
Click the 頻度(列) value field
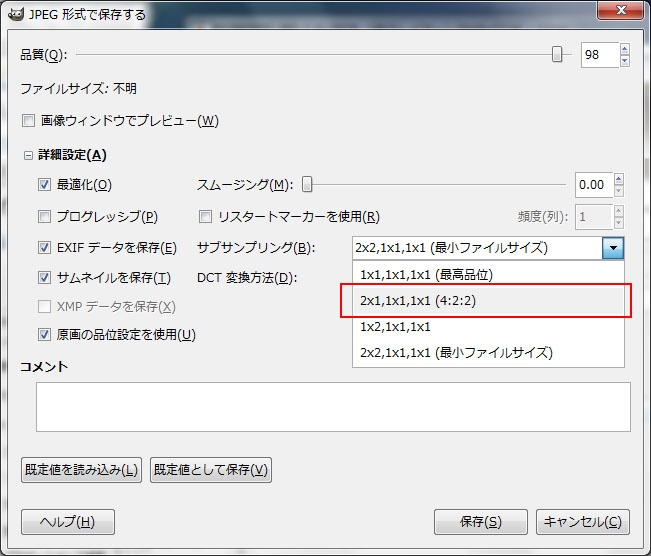pos(594,217)
